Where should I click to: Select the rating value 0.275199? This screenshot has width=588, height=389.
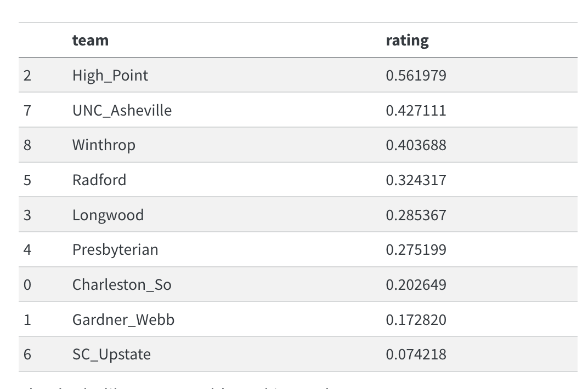(x=416, y=250)
